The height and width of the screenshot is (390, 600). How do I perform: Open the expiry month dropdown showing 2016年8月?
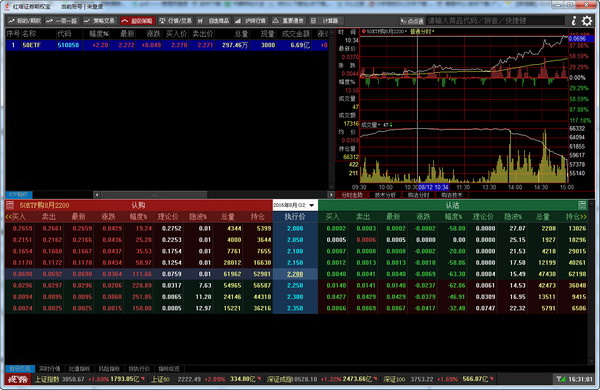coord(295,205)
